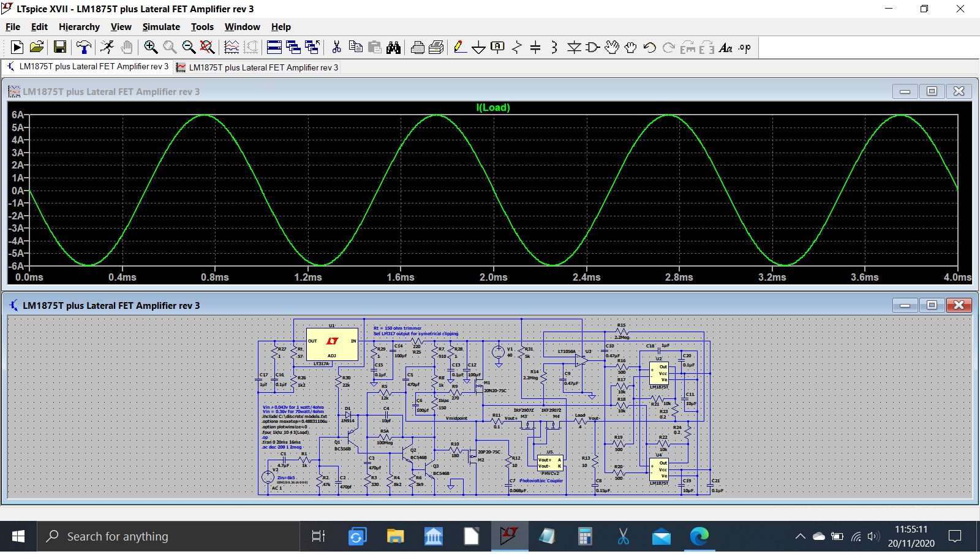Maximize the waveform plot window
Screen dimensions: 980x554
932,91
